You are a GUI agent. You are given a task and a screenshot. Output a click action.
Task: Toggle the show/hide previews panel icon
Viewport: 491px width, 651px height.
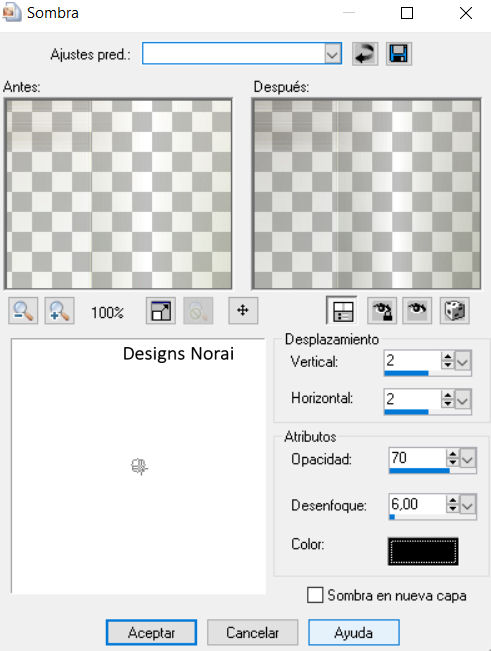pyautogui.click(x=342, y=310)
